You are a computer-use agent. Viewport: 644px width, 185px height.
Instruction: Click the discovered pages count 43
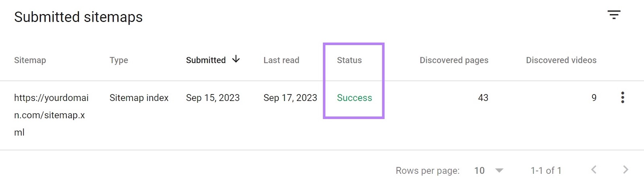pos(483,98)
